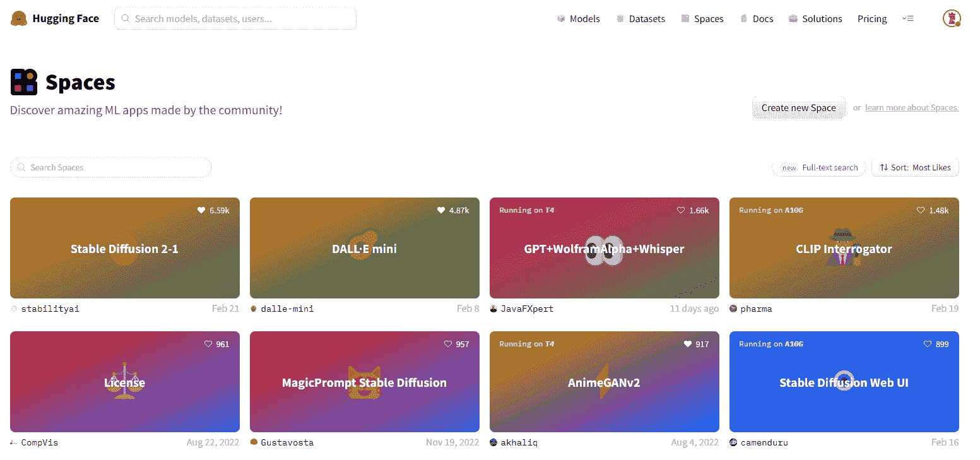980x460 pixels.
Task: Like the License space heart
Action: pos(208,344)
